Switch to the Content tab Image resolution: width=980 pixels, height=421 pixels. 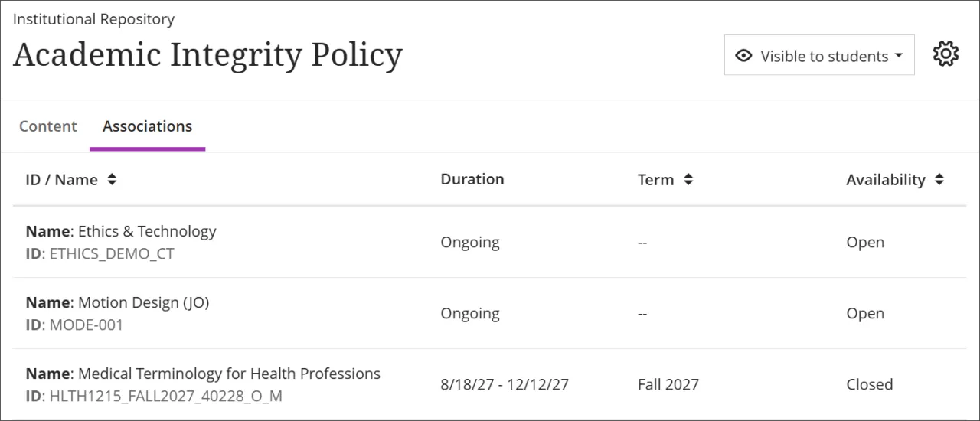[48, 126]
